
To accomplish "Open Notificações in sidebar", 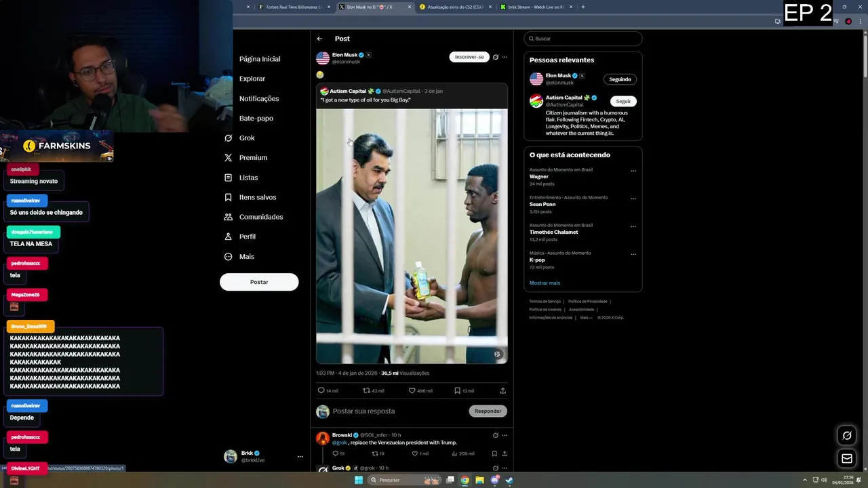I will [x=259, y=98].
